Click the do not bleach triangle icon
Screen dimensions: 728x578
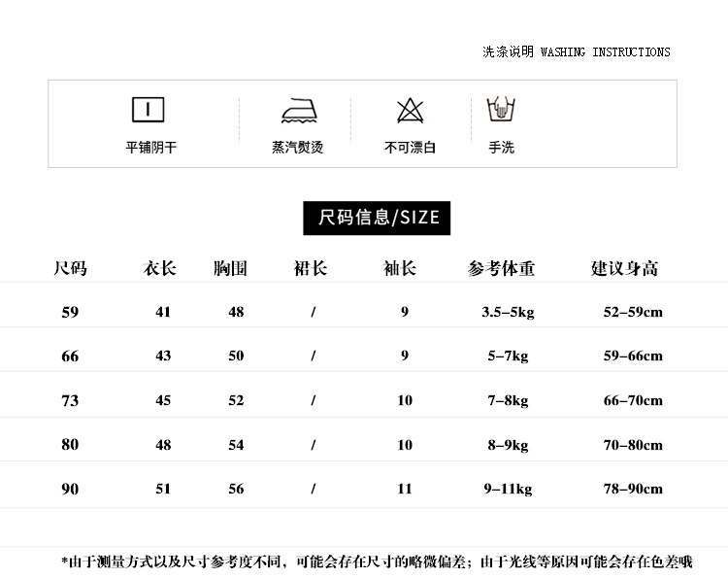pyautogui.click(x=411, y=111)
